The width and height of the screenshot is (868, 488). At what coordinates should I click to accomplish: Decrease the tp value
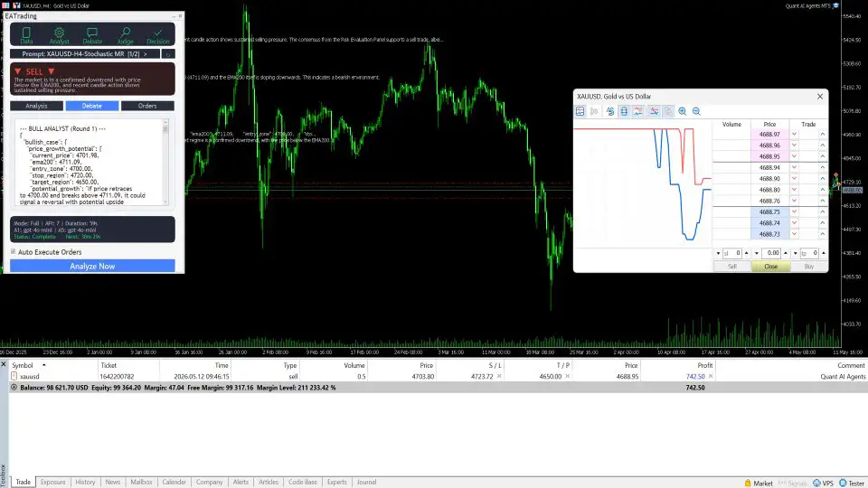(796, 253)
